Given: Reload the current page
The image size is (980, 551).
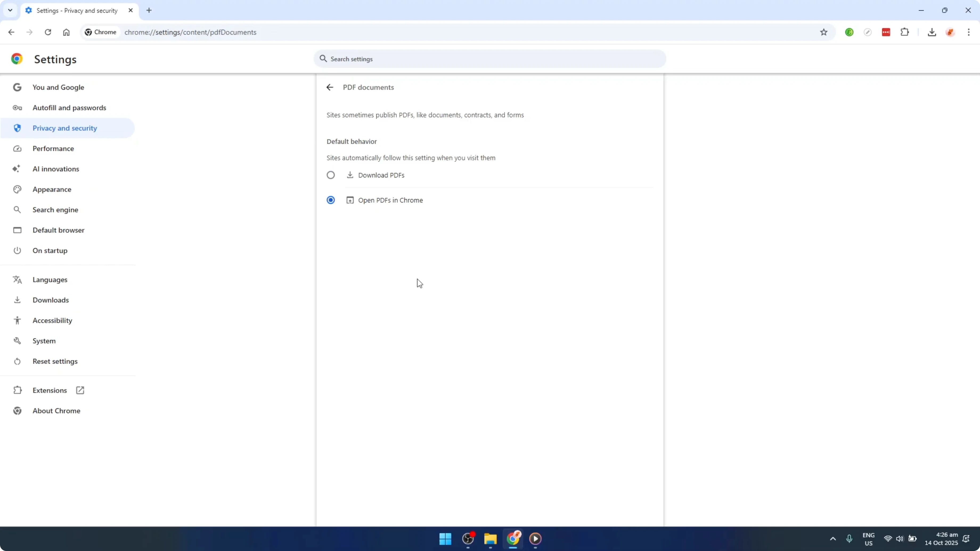Looking at the screenshot, I should [48, 32].
